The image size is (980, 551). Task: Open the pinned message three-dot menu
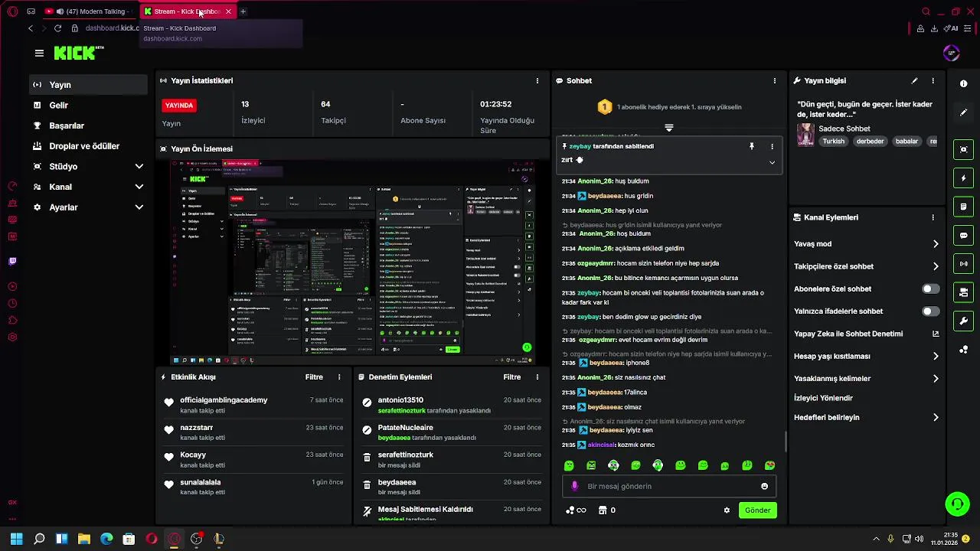(772, 146)
